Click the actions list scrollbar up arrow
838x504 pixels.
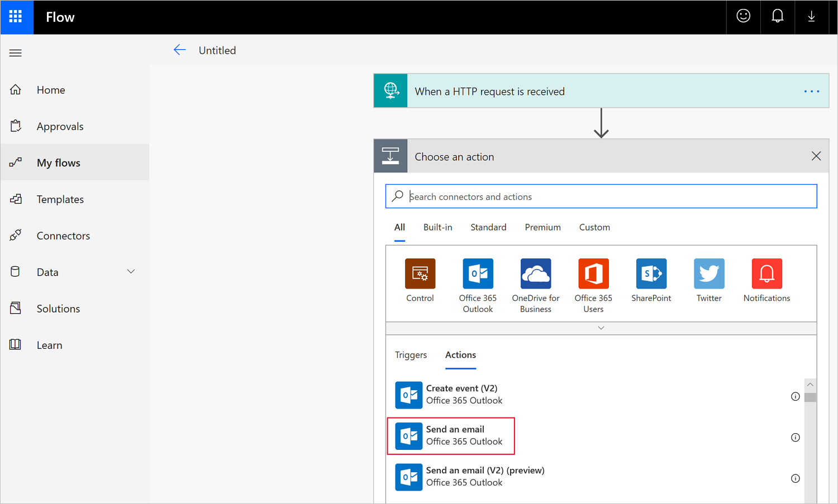tap(810, 385)
